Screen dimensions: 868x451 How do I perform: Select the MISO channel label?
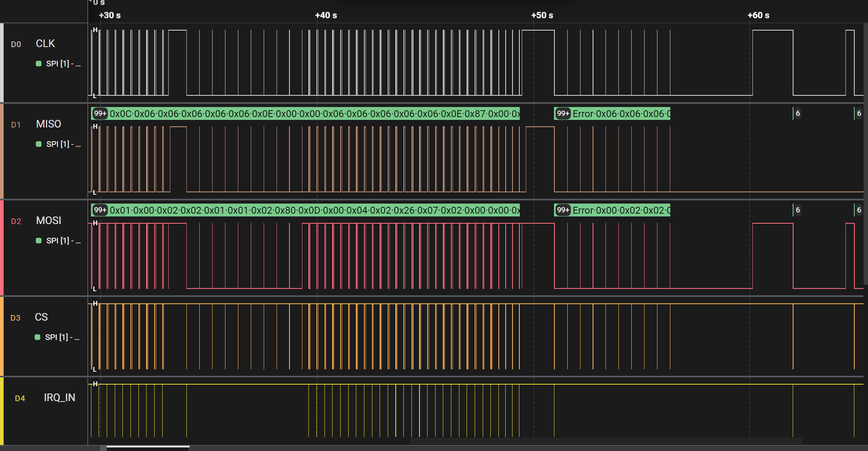pos(48,124)
